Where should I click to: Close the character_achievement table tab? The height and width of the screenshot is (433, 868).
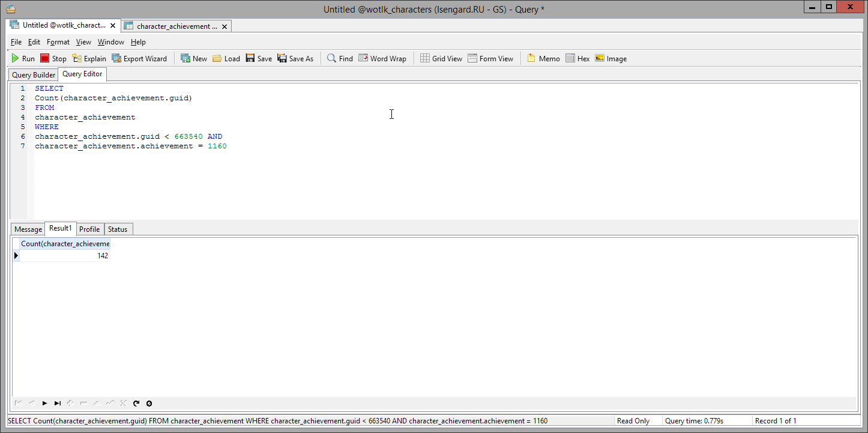coord(225,26)
